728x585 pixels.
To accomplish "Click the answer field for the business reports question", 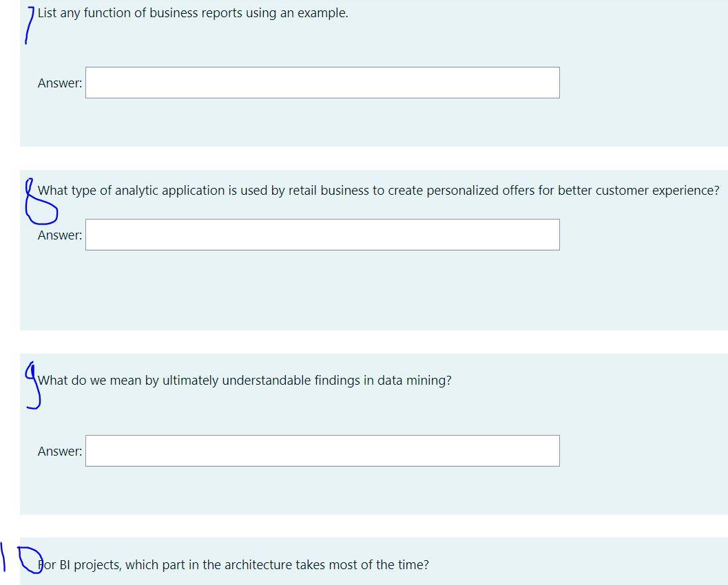I will (x=322, y=83).
